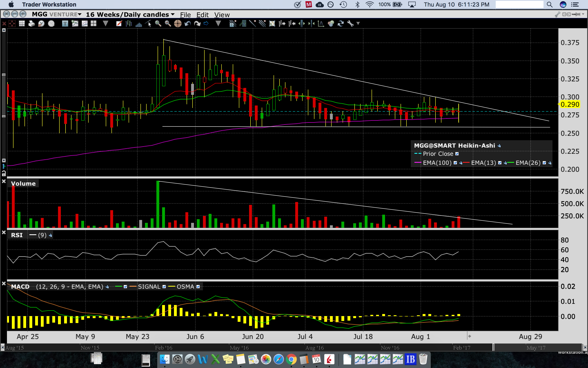Open RSI study settings wrench
The width and height of the screenshot is (588, 368).
[50, 235]
